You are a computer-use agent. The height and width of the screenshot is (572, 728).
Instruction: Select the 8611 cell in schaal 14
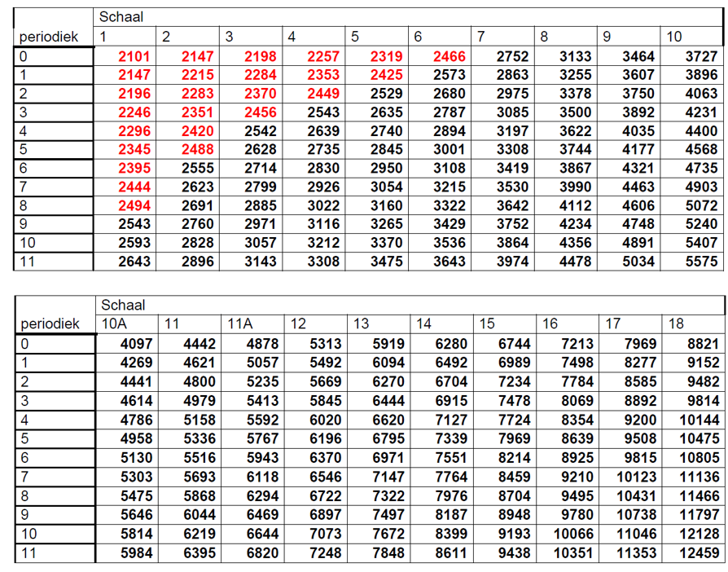pyautogui.click(x=451, y=553)
